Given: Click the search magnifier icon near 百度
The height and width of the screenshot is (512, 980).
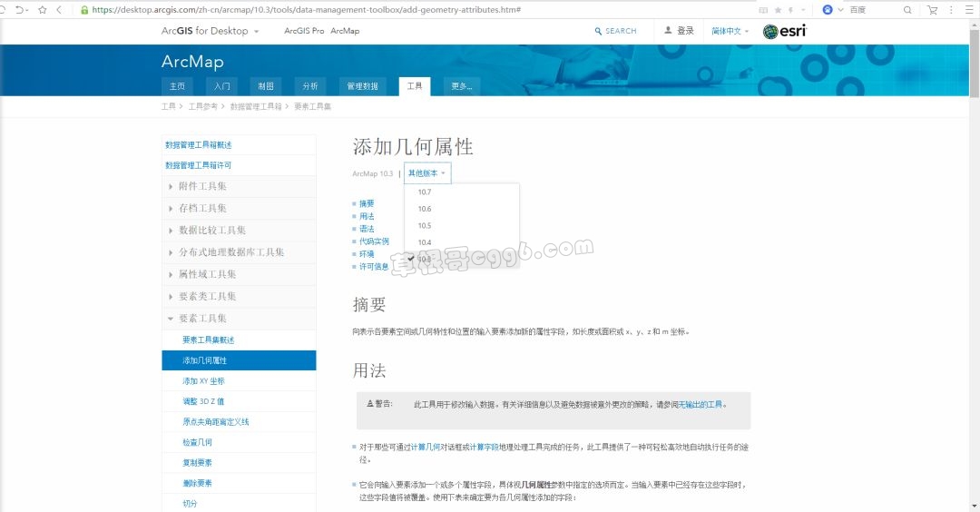Looking at the screenshot, I should point(907,10).
